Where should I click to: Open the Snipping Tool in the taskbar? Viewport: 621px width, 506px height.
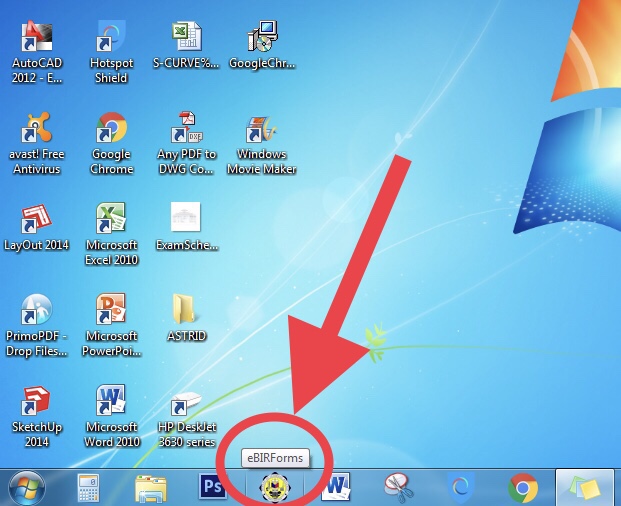pyautogui.click(x=397, y=487)
